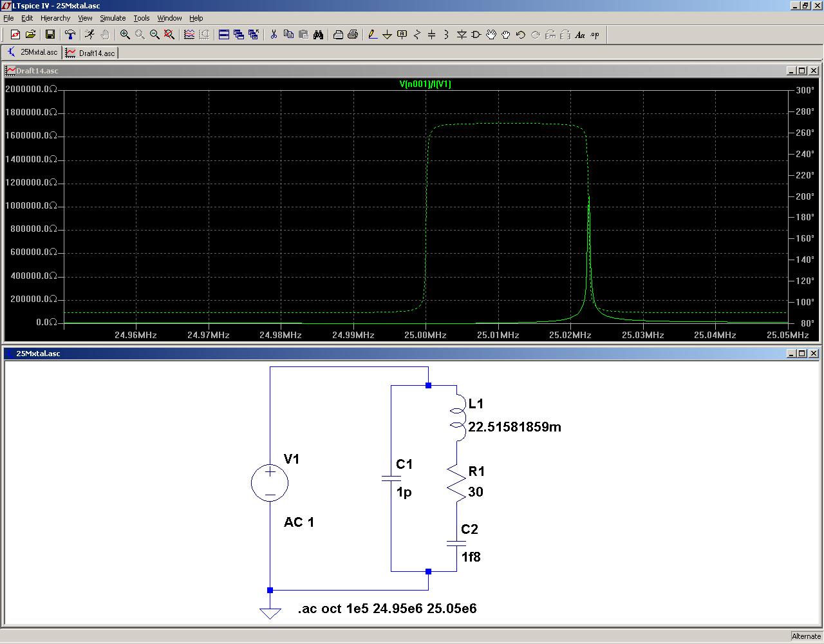Viewport: 824px width, 644px height.
Task: Open the Component gate-symbol tool
Action: pyautogui.click(x=476, y=35)
